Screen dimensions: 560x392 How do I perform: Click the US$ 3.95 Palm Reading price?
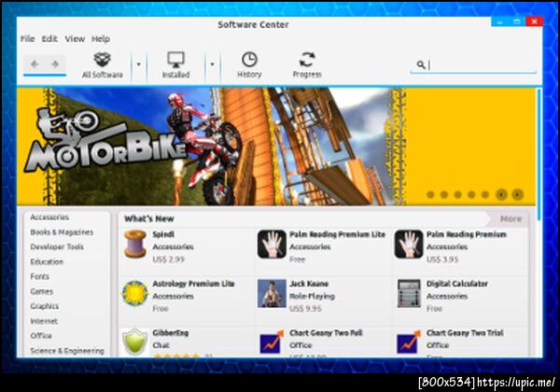[x=442, y=259]
